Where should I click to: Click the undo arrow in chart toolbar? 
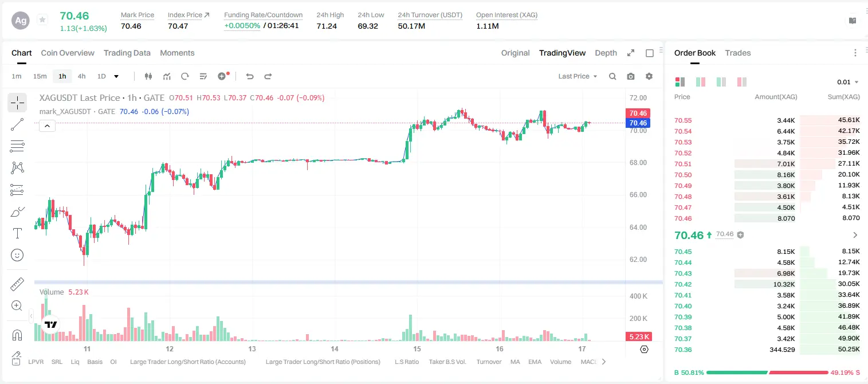[250, 76]
